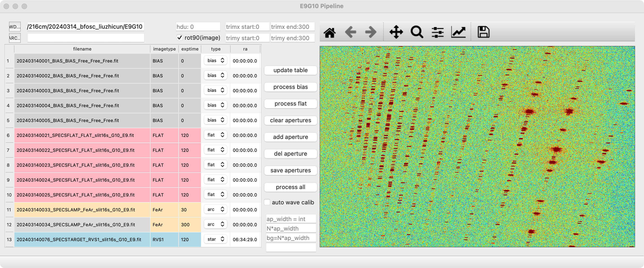The height and width of the screenshot is (268, 644).
Task: Click the WD working directory button
Action: point(15,27)
